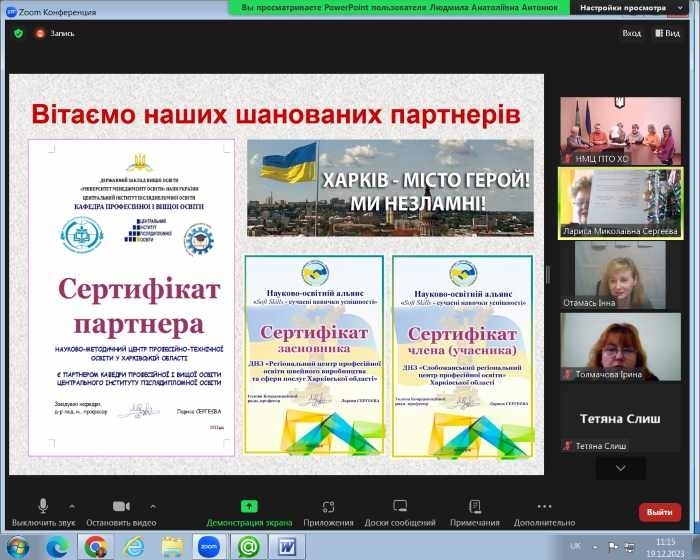Stop video with the camera button
700x560 pixels.
coord(122,507)
